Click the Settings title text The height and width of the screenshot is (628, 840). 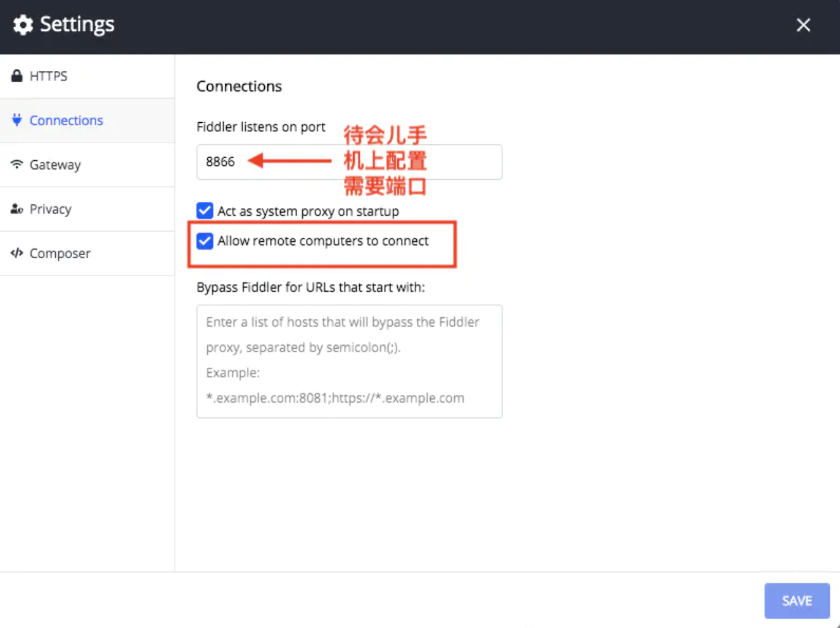coord(77,25)
